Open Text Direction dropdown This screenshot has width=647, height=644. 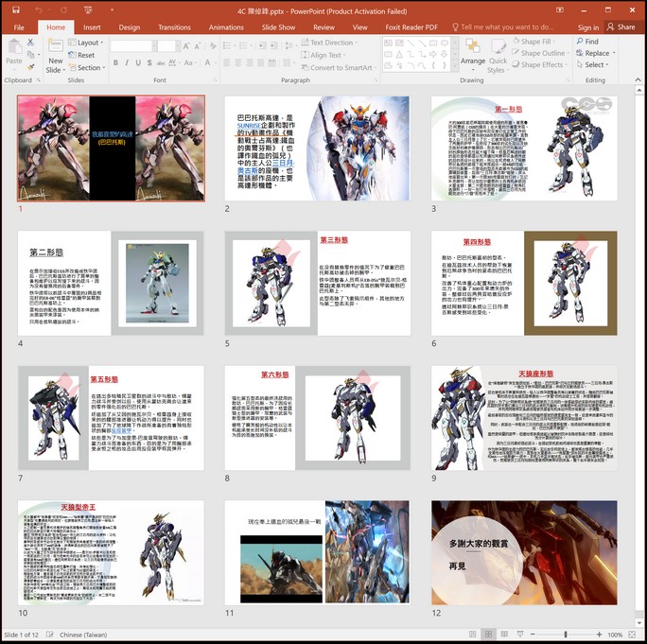pyautogui.click(x=329, y=43)
